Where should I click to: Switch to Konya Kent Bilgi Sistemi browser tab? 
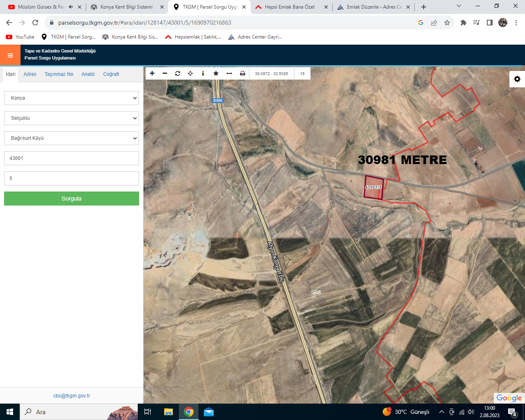(x=126, y=7)
